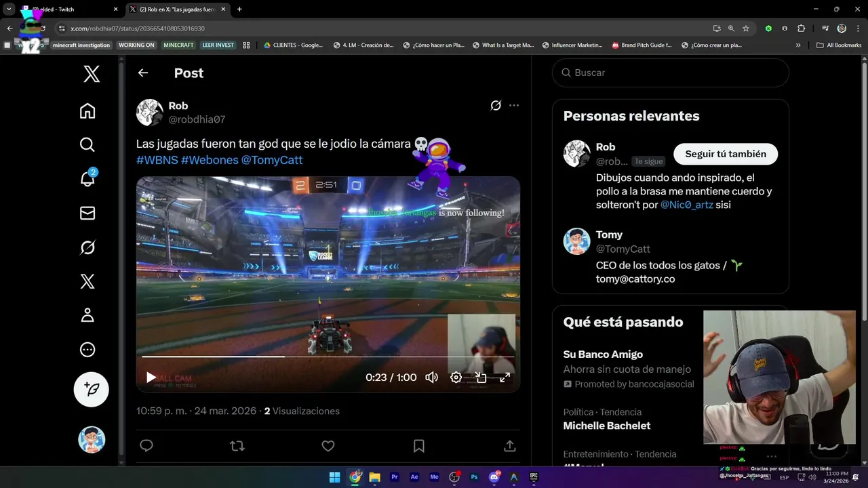Image resolution: width=868 pixels, height=488 pixels.
Task: Open LEER INVEST bookmark
Action: [x=218, y=45]
